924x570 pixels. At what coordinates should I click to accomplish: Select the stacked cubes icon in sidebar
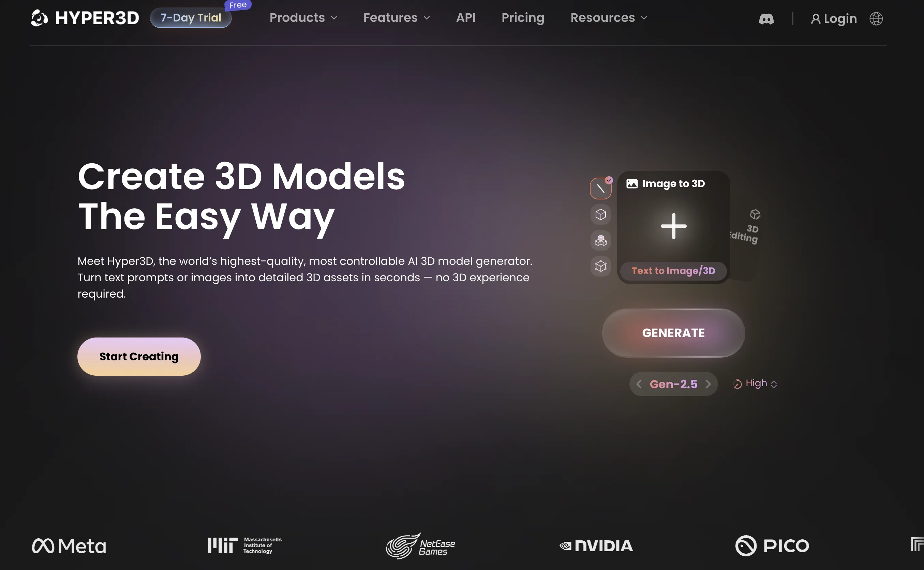point(600,241)
